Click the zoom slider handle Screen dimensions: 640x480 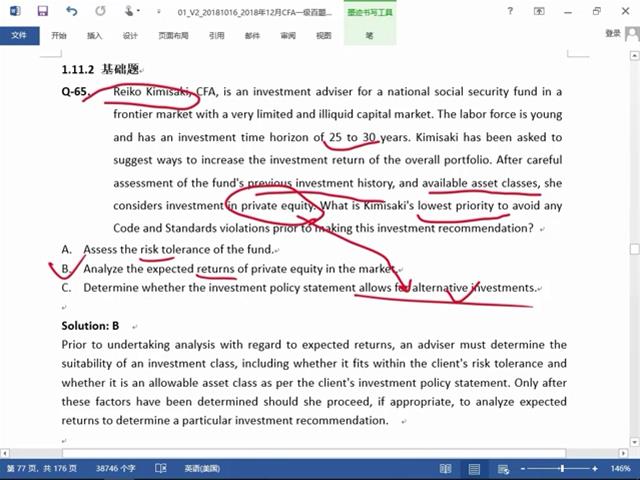click(562, 469)
